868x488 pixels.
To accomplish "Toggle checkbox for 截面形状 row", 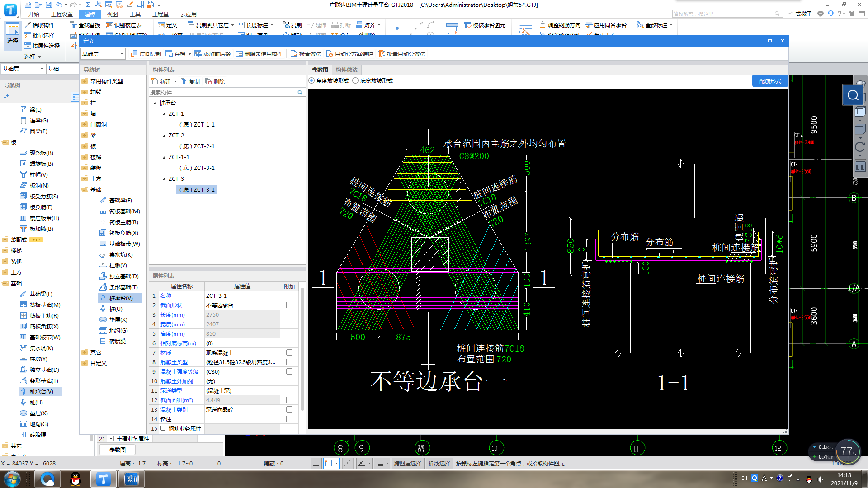I will pos(289,305).
